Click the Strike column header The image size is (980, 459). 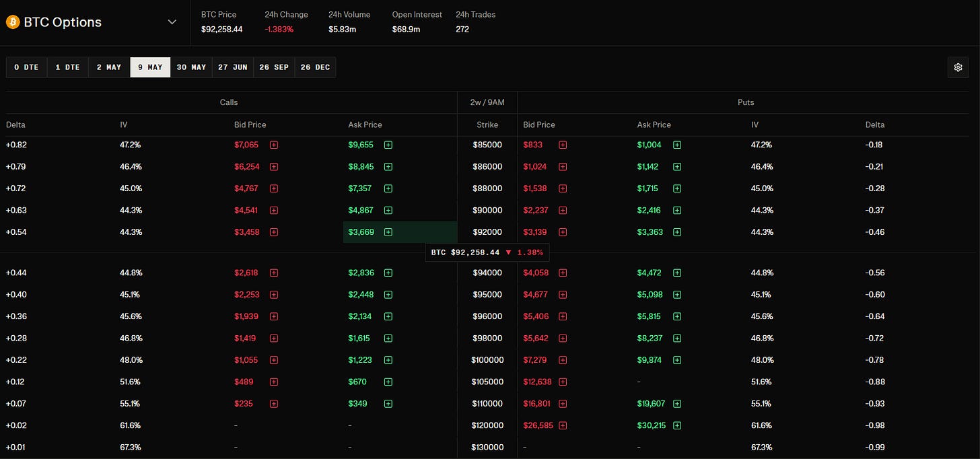tap(487, 125)
